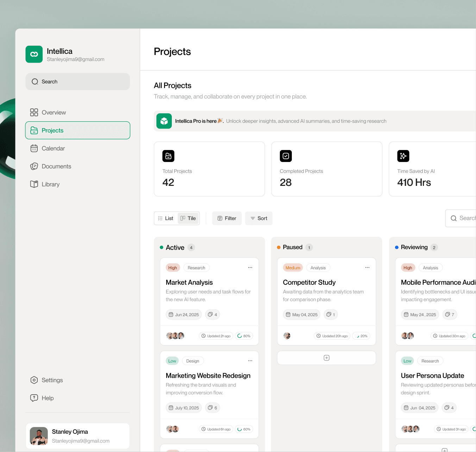Open the Competitor Study project title
Image resolution: width=476 pixels, height=452 pixels.
pos(309,282)
